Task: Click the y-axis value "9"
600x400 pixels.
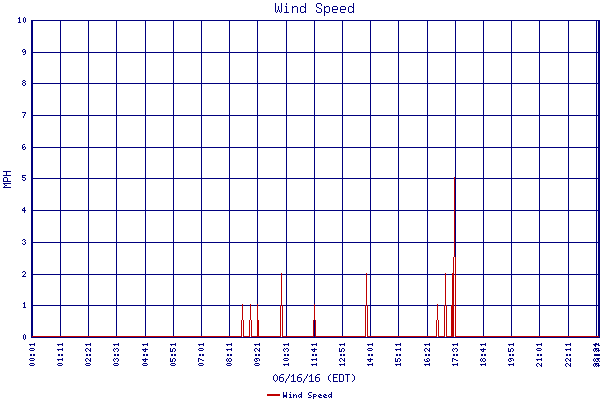Action: [x=24, y=52]
